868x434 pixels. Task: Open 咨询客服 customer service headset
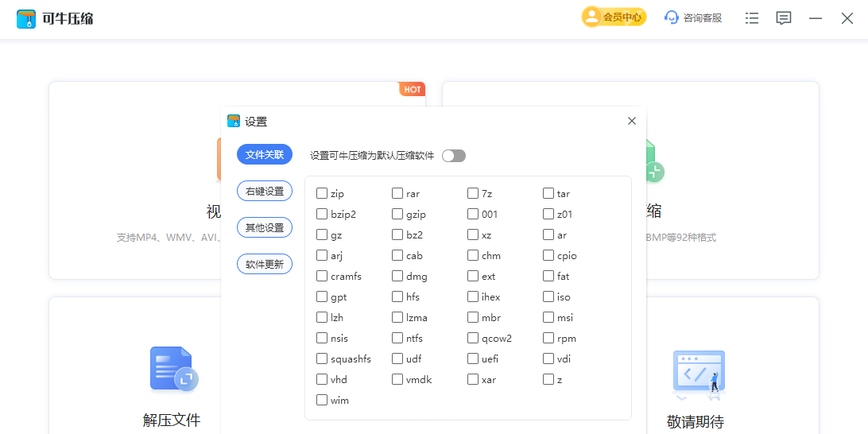point(672,17)
